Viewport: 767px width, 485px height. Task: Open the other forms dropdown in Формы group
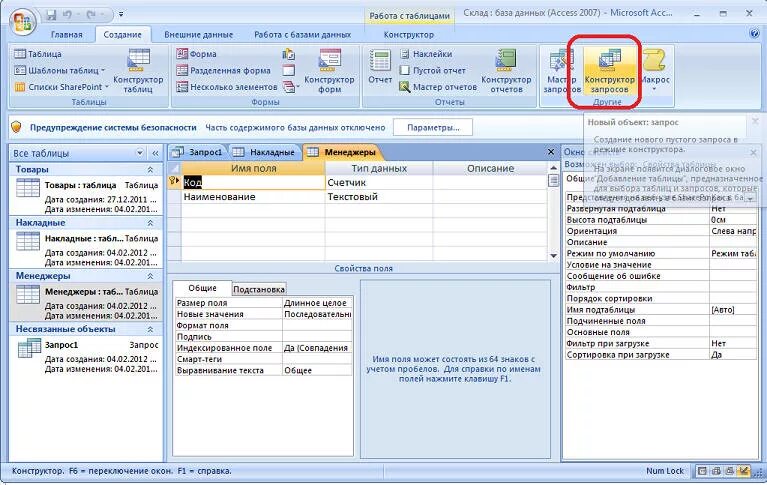point(291,87)
